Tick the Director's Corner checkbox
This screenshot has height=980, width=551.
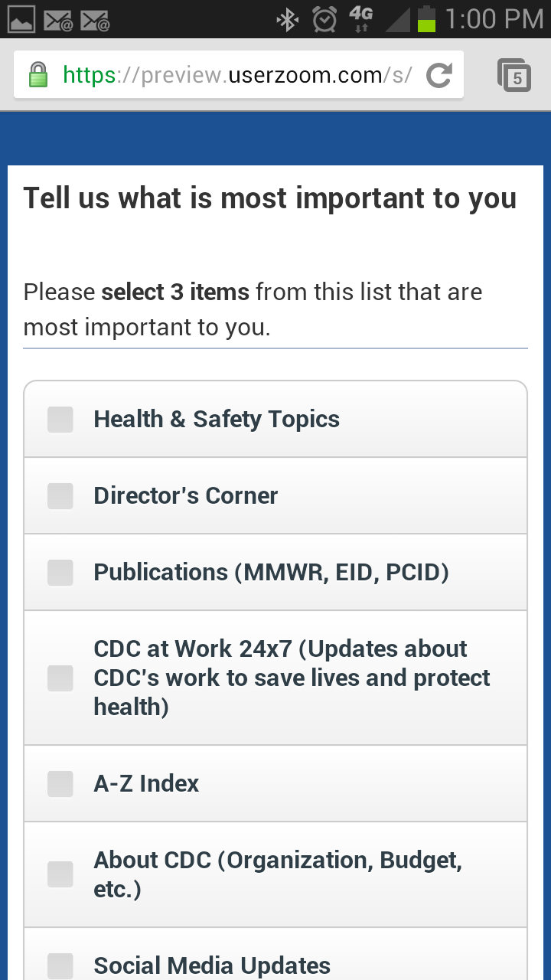point(60,496)
